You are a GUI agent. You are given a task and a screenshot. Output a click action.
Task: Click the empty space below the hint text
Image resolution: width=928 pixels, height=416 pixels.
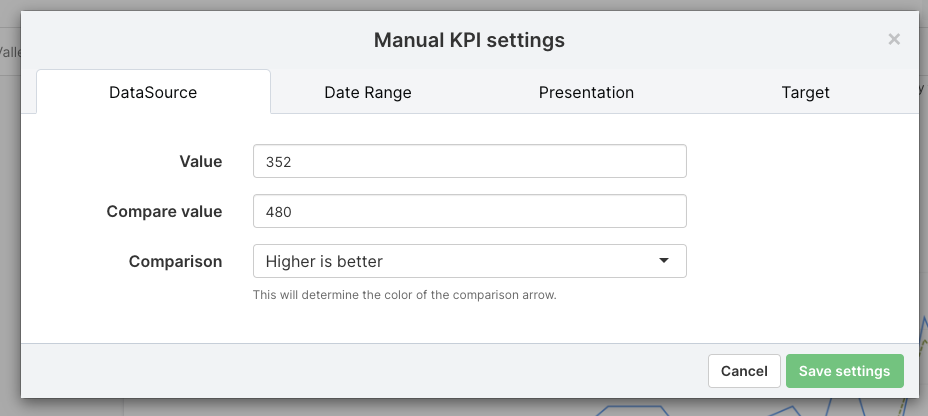point(469,322)
